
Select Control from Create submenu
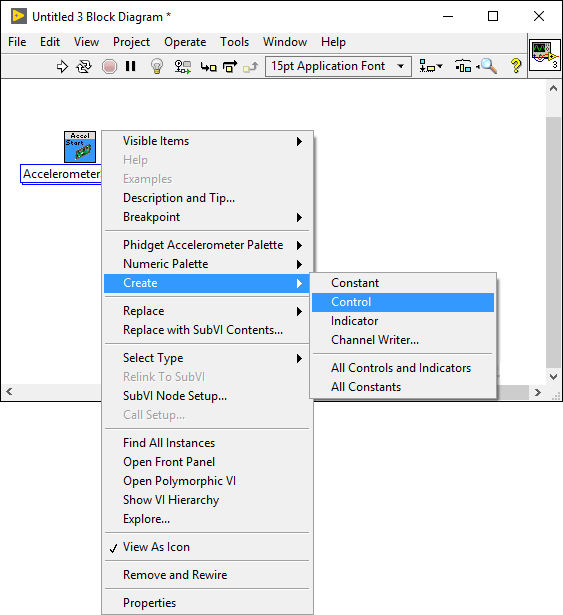coord(403,302)
